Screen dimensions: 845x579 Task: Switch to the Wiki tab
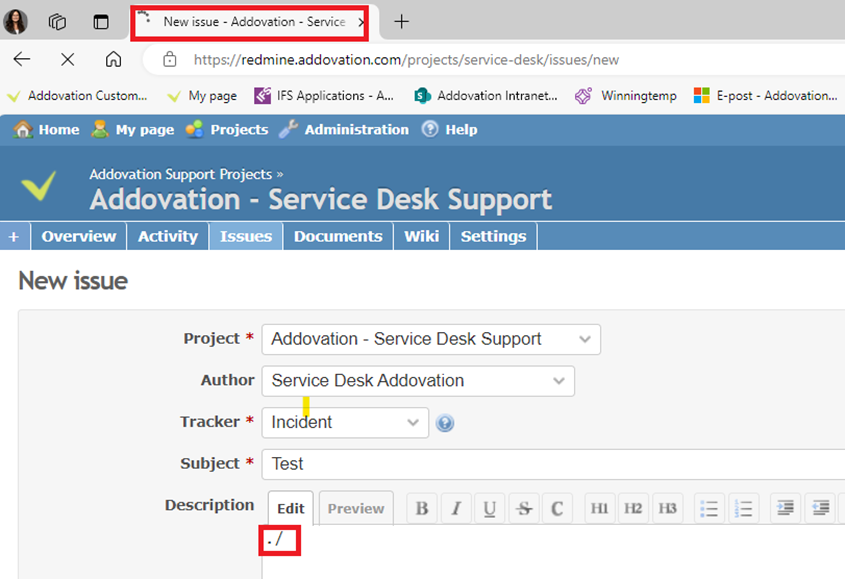click(x=421, y=236)
